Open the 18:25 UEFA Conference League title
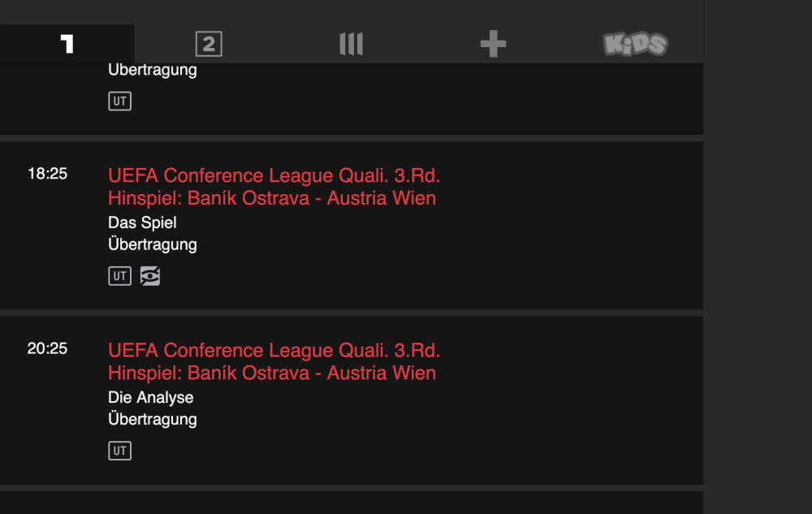The image size is (812, 514). [x=274, y=175]
